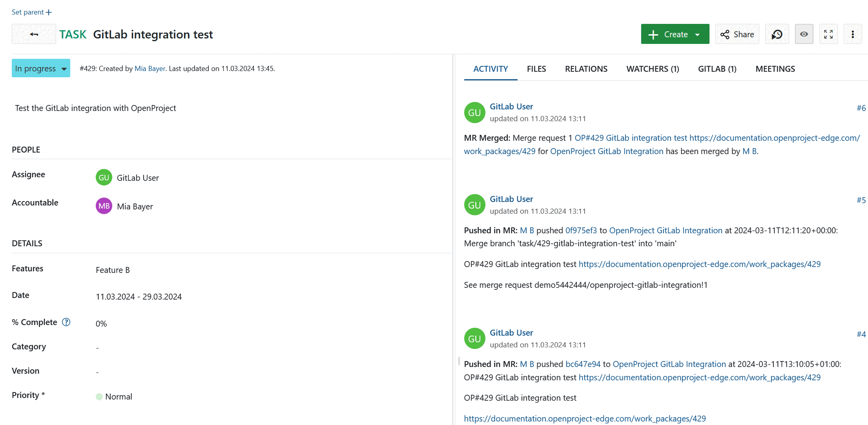Image resolution: width=868 pixels, height=425 pixels.
Task: Jump to activity comment #5 anchor
Action: (x=861, y=200)
